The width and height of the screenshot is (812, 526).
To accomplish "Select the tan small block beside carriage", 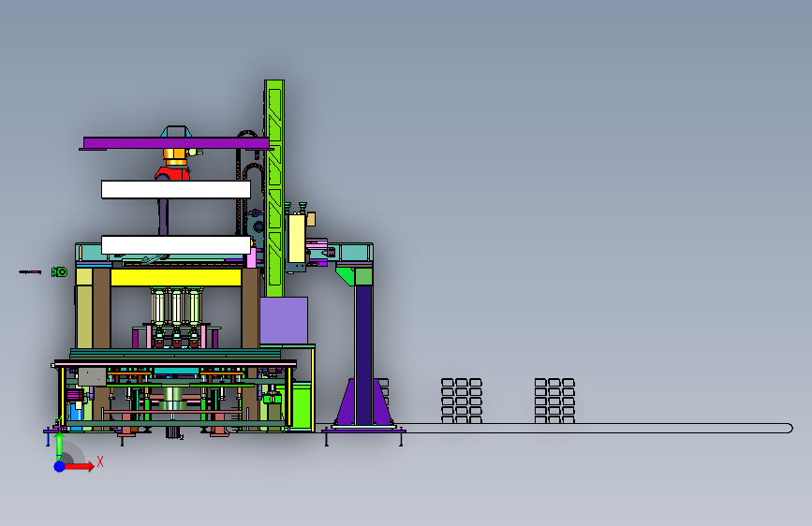I will pyautogui.click(x=311, y=219).
